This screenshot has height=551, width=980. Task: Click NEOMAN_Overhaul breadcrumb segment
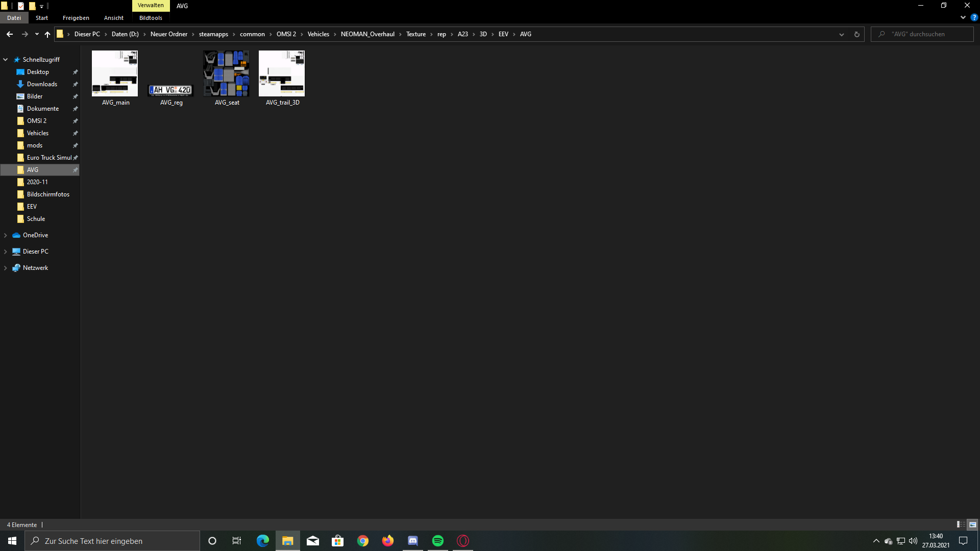[x=367, y=34]
